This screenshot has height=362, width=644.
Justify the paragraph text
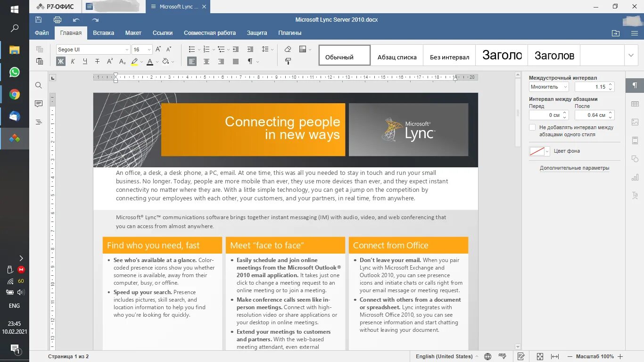coord(236,61)
